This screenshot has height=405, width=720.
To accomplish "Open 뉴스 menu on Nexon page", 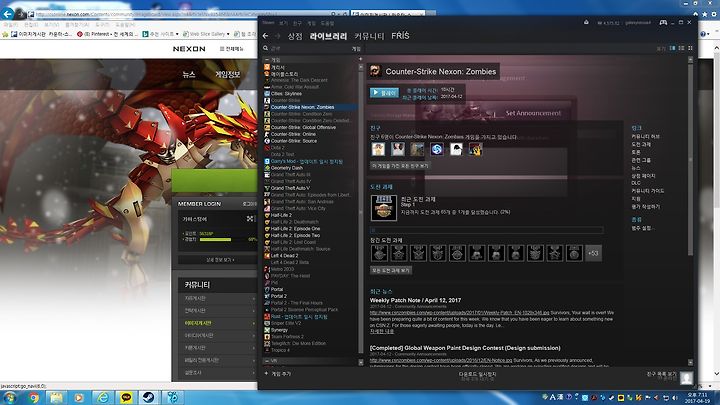I will pyautogui.click(x=189, y=74).
